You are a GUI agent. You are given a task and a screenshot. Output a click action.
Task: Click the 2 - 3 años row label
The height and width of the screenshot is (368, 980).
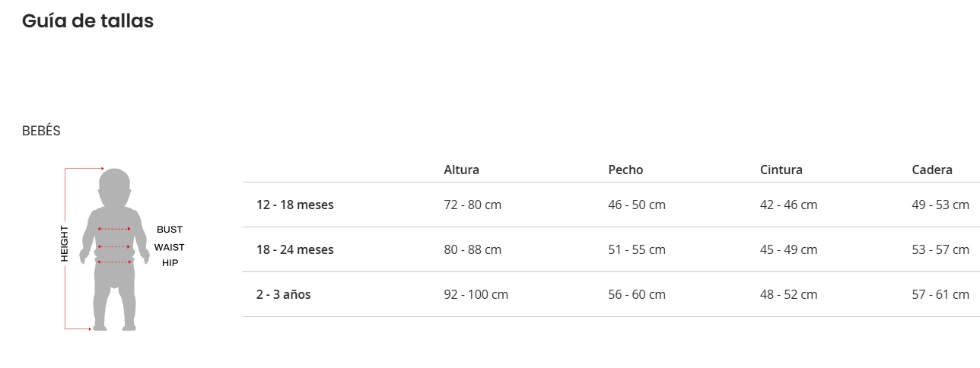(283, 294)
